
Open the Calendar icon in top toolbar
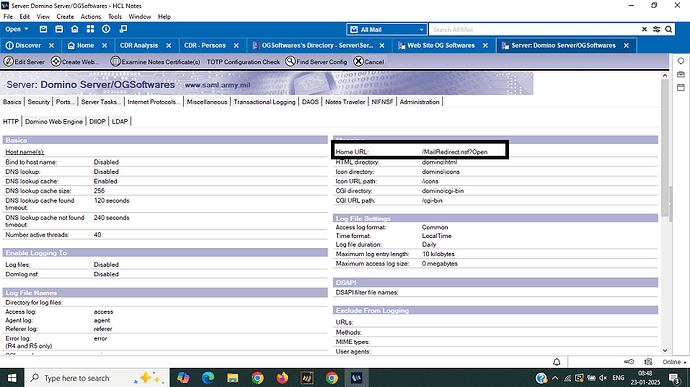pyautogui.click(x=59, y=29)
